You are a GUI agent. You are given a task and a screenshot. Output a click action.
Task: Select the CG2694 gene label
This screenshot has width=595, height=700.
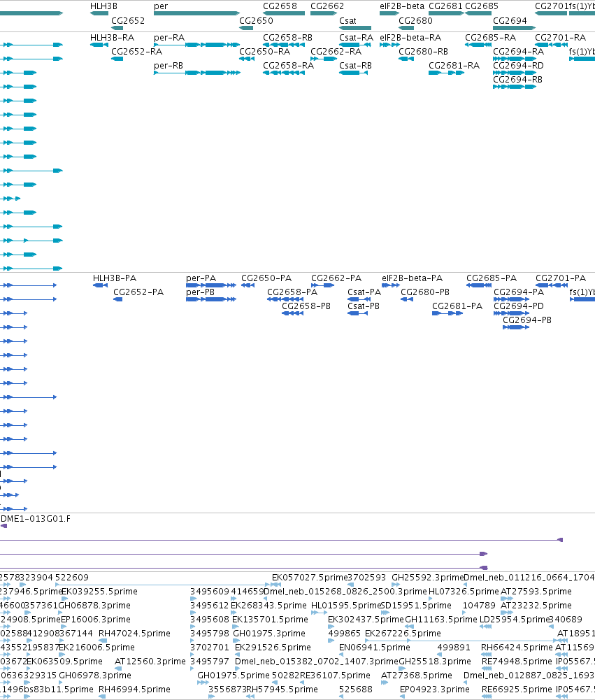pyautogui.click(x=510, y=20)
